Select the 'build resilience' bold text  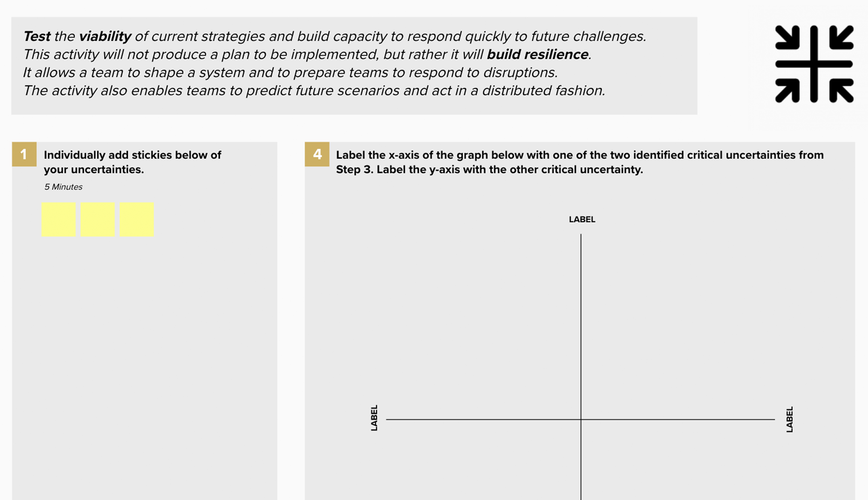[x=538, y=55]
